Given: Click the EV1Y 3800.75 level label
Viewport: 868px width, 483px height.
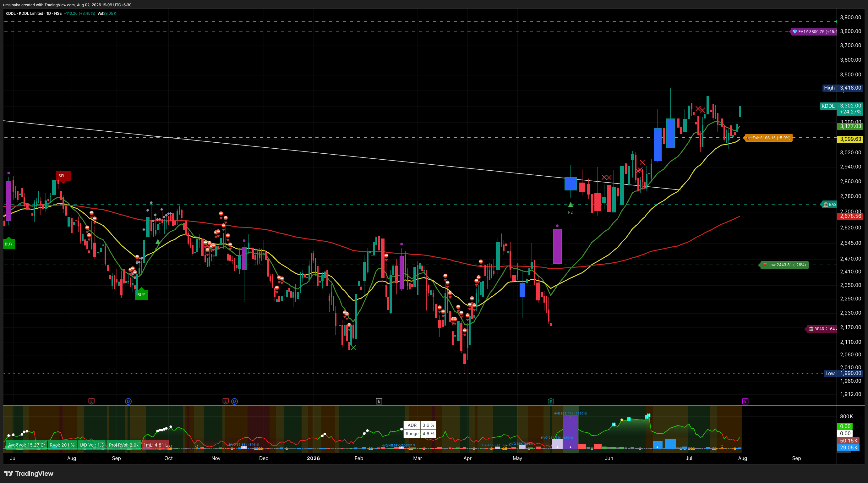Looking at the screenshot, I should (x=813, y=32).
